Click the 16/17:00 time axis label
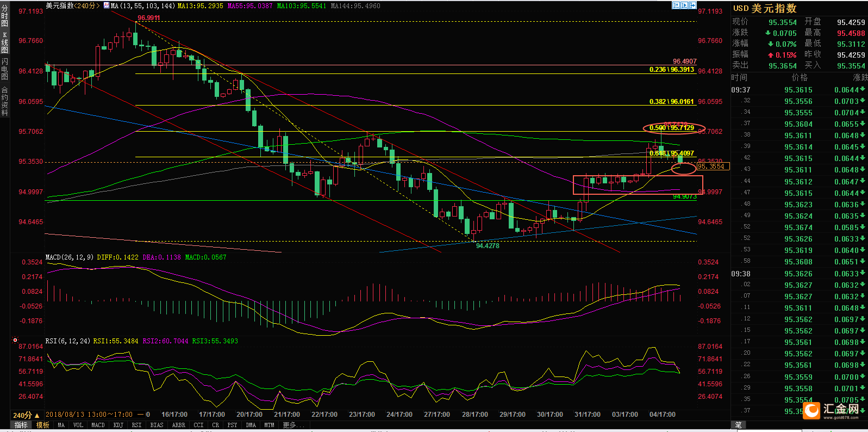Image resolution: width=868 pixels, height=432 pixels. click(174, 415)
